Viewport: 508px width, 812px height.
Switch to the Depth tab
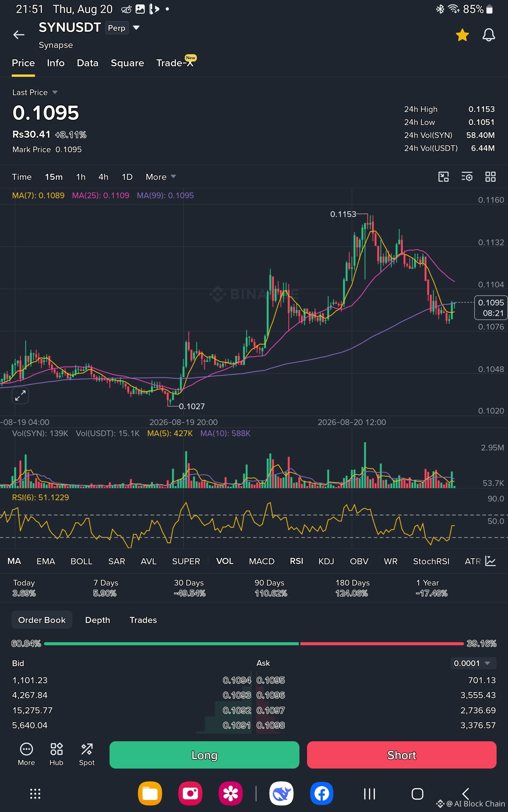[x=97, y=620]
